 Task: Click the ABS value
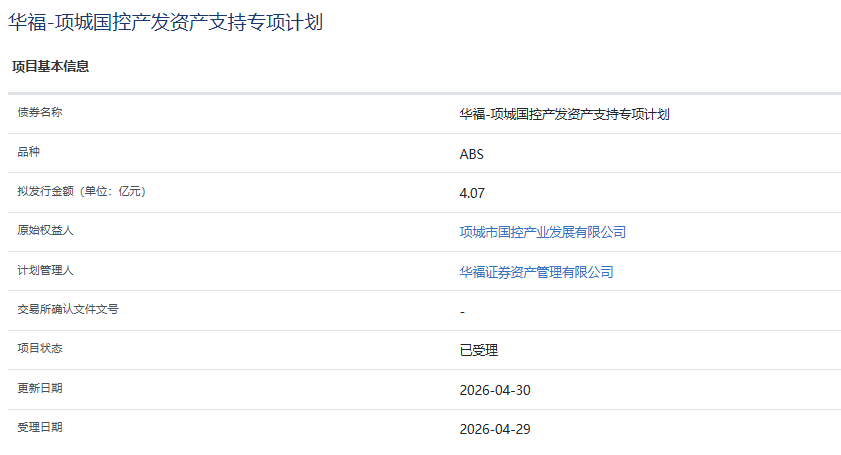tap(472, 154)
